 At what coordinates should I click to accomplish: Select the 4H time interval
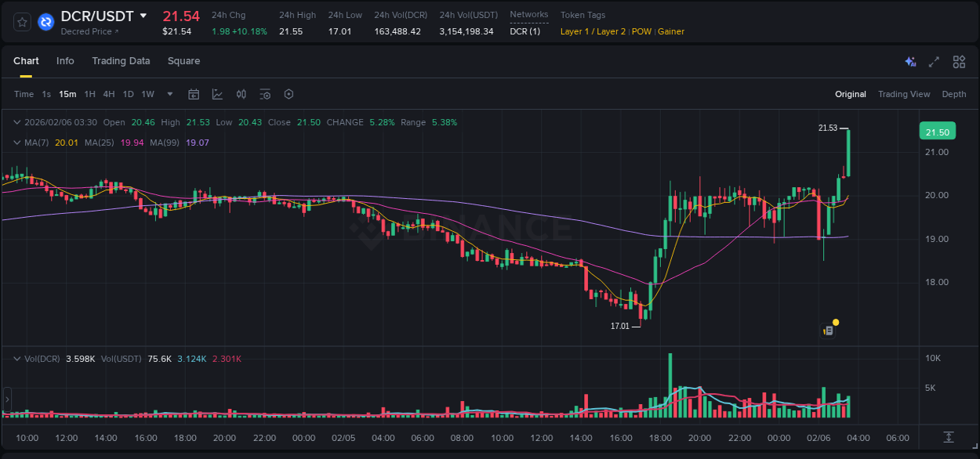[109, 94]
